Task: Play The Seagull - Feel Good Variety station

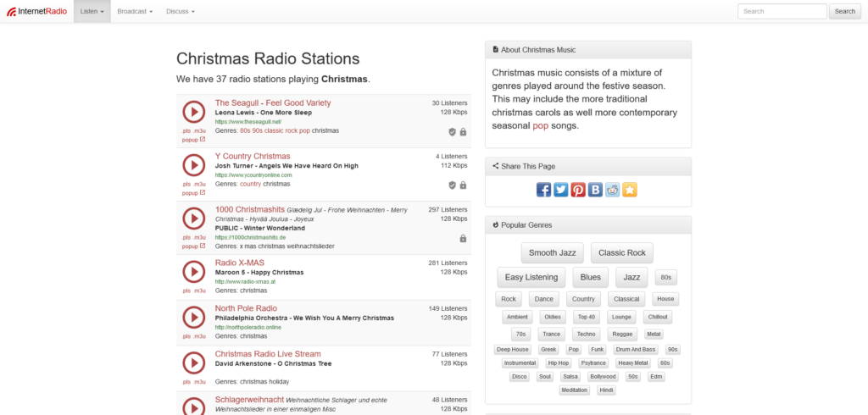Action: [x=194, y=112]
